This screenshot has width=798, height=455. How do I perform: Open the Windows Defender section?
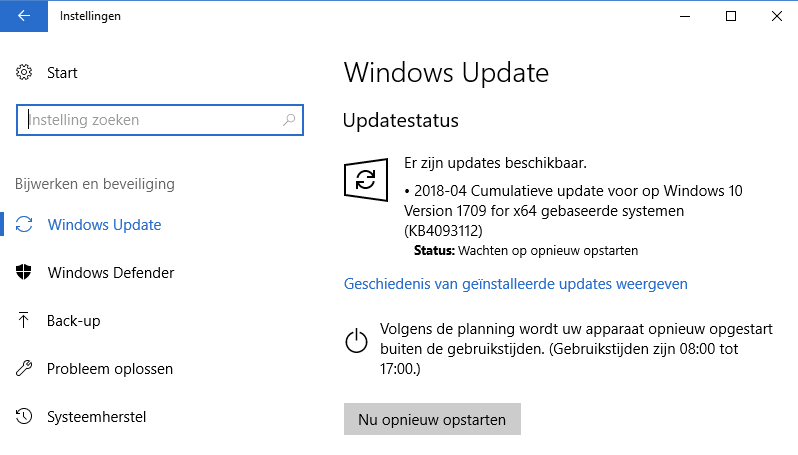pos(110,273)
